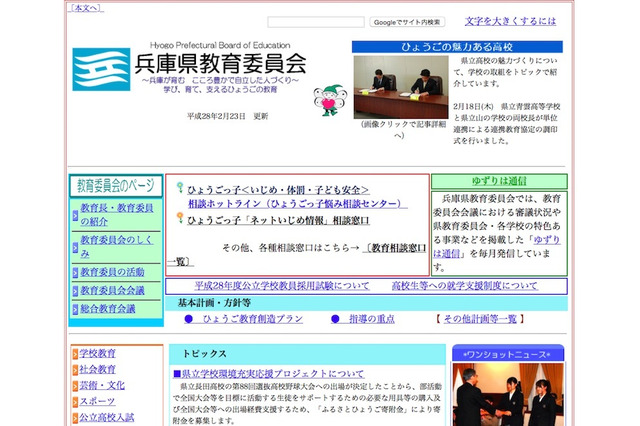The height and width of the screenshot is (426, 640).
Task: Click 教育委員会のページ sidebar heading
Action: 116,186
